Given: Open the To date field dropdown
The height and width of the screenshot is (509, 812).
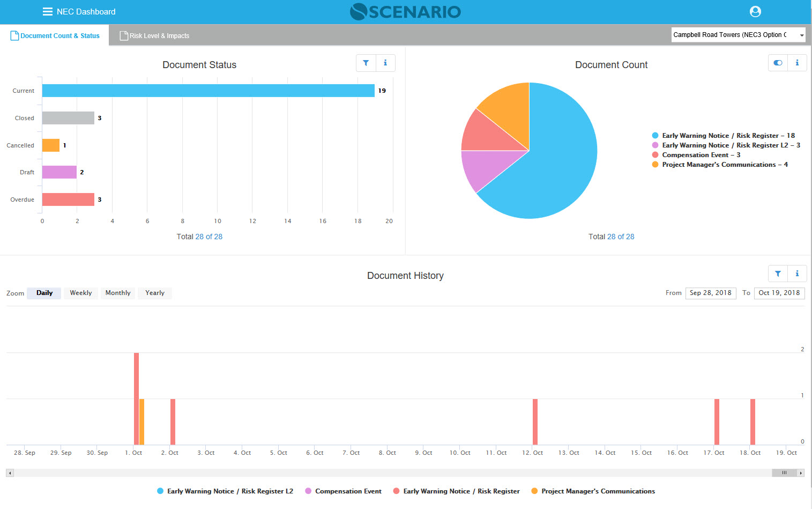Looking at the screenshot, I should click(x=780, y=293).
